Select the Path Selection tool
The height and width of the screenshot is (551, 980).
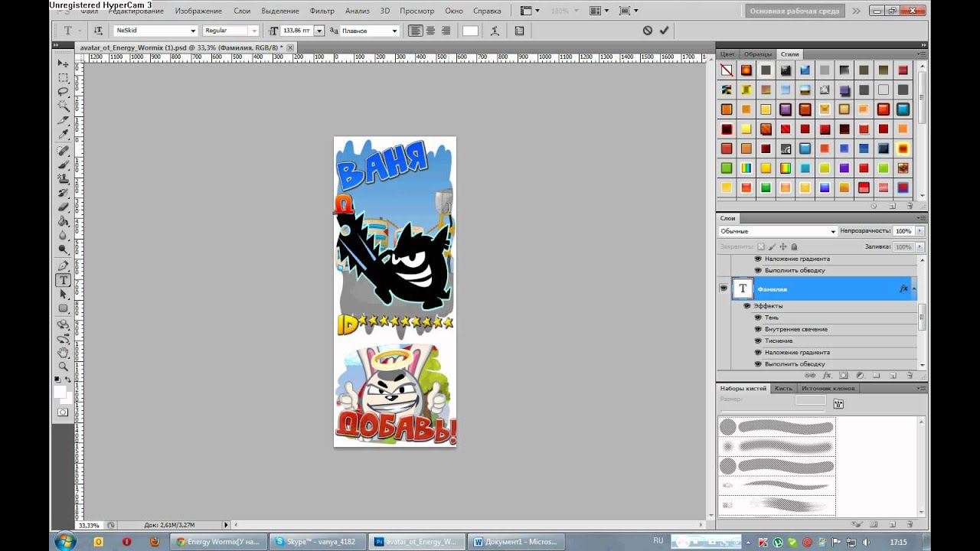(64, 295)
